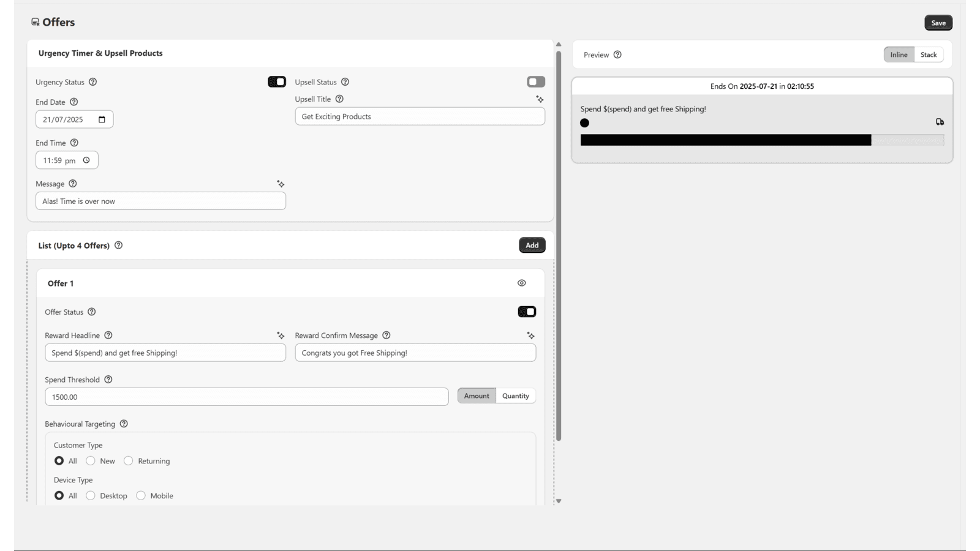The height and width of the screenshot is (551, 980).
Task: Select Mobile device type radio button
Action: pos(141,496)
